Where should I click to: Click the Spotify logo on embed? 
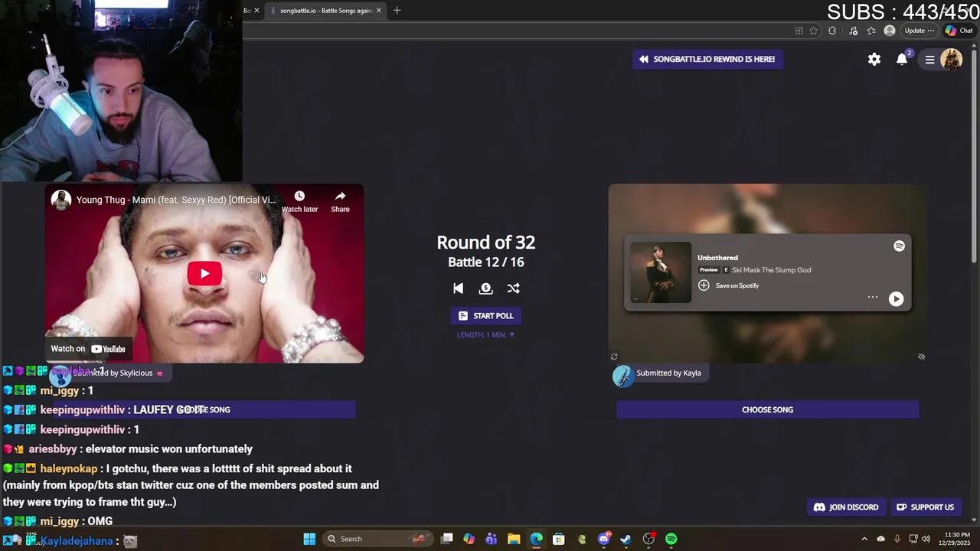coord(899,246)
